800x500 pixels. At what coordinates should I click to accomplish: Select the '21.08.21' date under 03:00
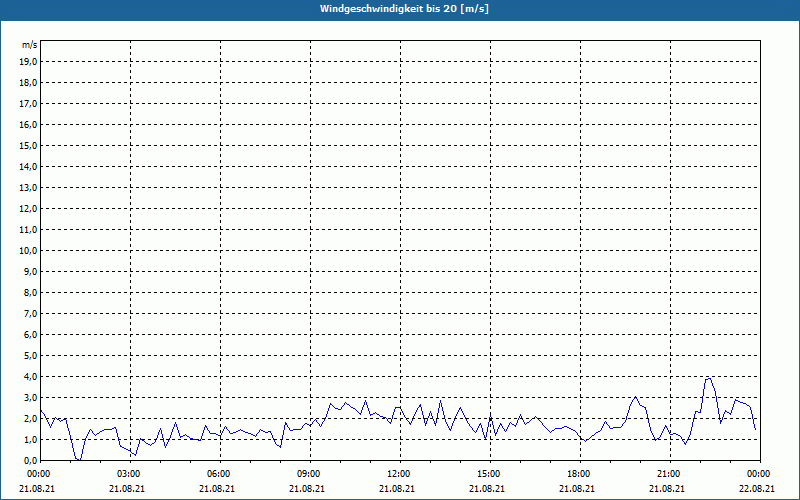click(x=127, y=488)
